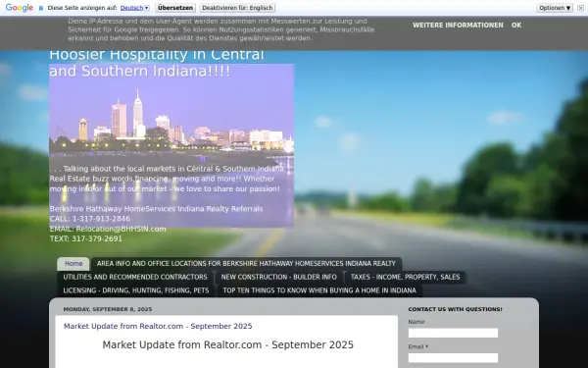Open Utilities and Recommended Contractors tab
Image resolution: width=588 pixels, height=368 pixels.
[135, 277]
